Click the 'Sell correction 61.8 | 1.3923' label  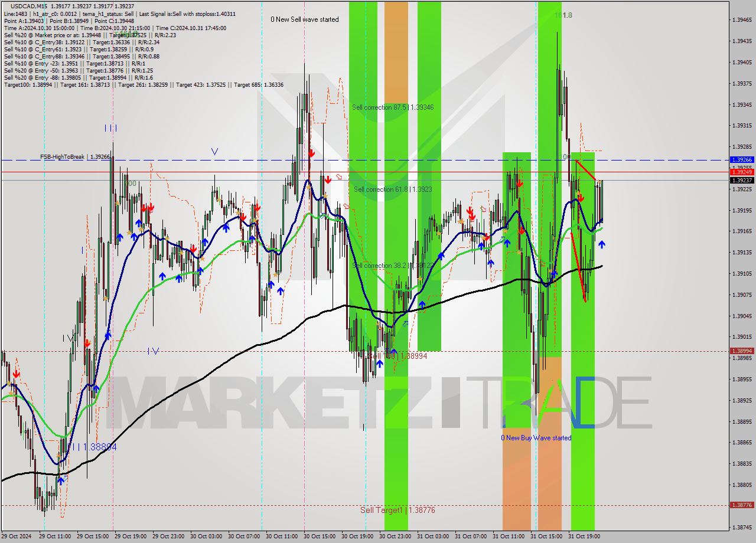point(393,189)
